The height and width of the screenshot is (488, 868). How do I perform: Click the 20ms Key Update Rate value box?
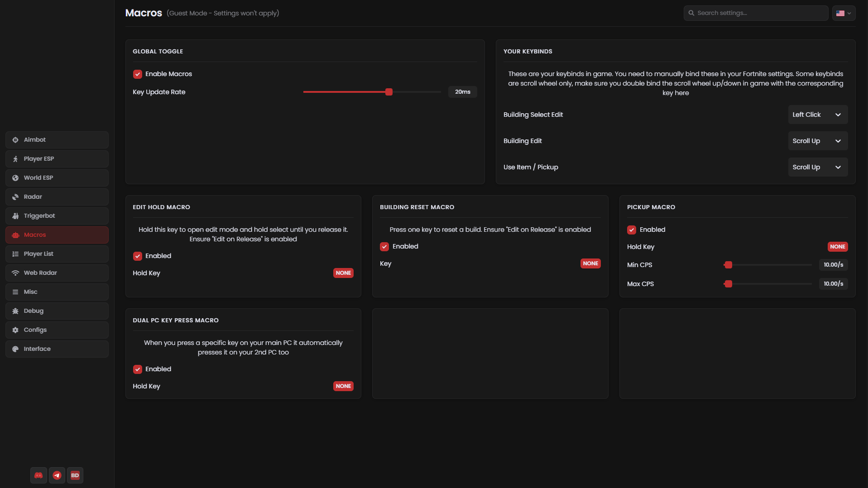pos(462,92)
